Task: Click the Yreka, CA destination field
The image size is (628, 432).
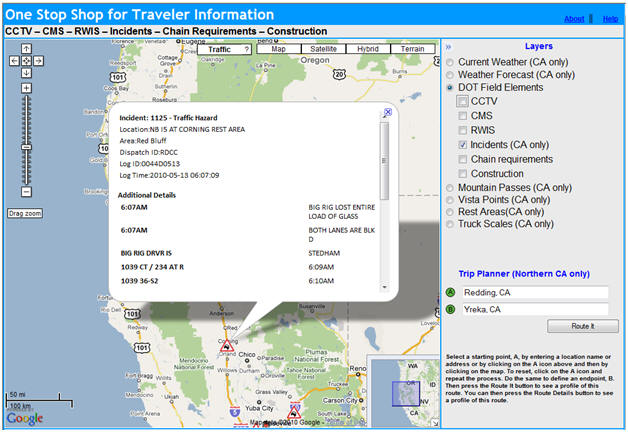Action: [535, 309]
